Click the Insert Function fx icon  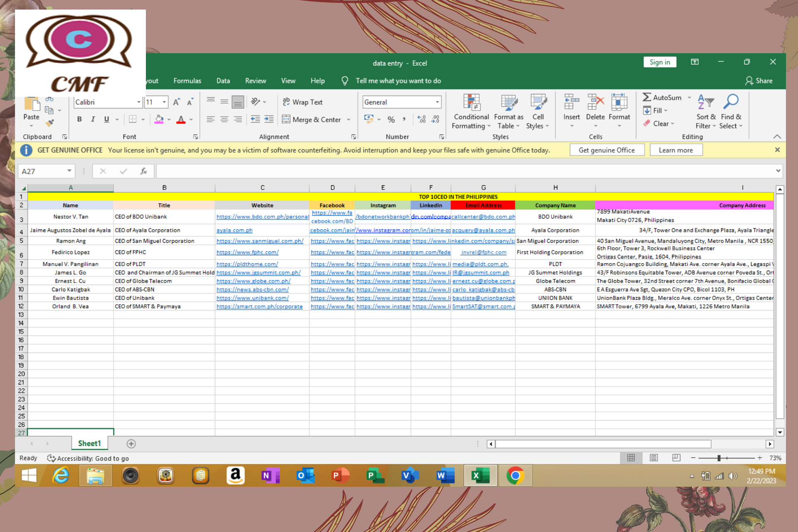pos(143,171)
